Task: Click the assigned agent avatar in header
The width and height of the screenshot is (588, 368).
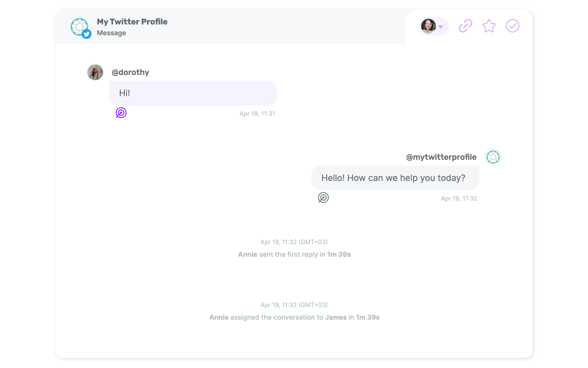Action: (428, 26)
